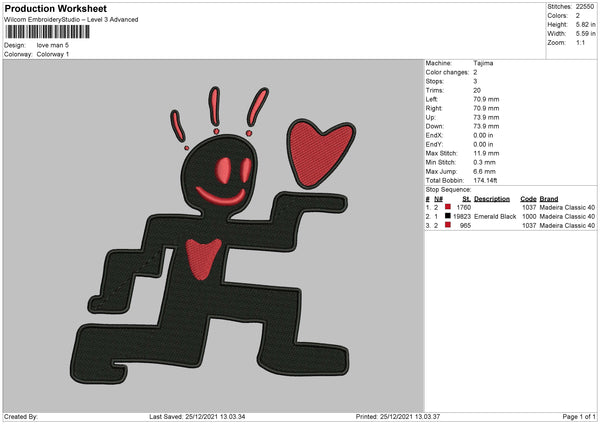
Task: Click the barcode under the worksheet title
Action: 47,32
